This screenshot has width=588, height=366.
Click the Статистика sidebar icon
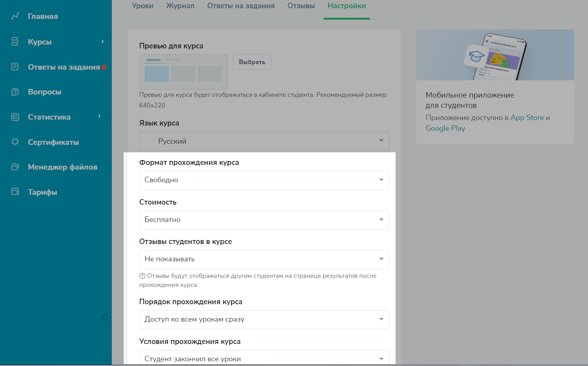click(x=15, y=117)
